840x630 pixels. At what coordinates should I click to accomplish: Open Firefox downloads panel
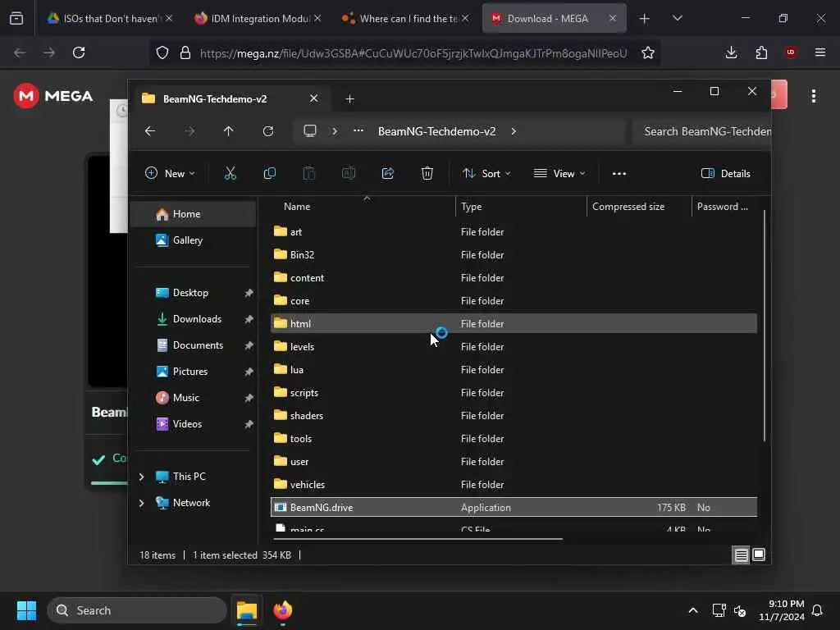click(x=731, y=52)
